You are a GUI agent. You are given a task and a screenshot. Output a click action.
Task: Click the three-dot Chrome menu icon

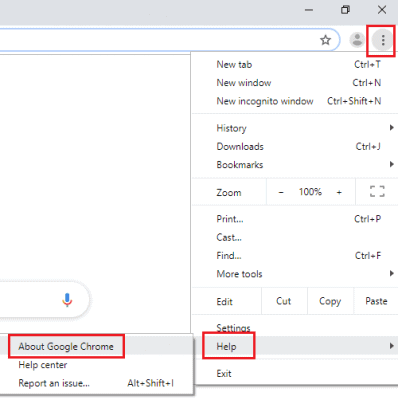pyautogui.click(x=383, y=40)
